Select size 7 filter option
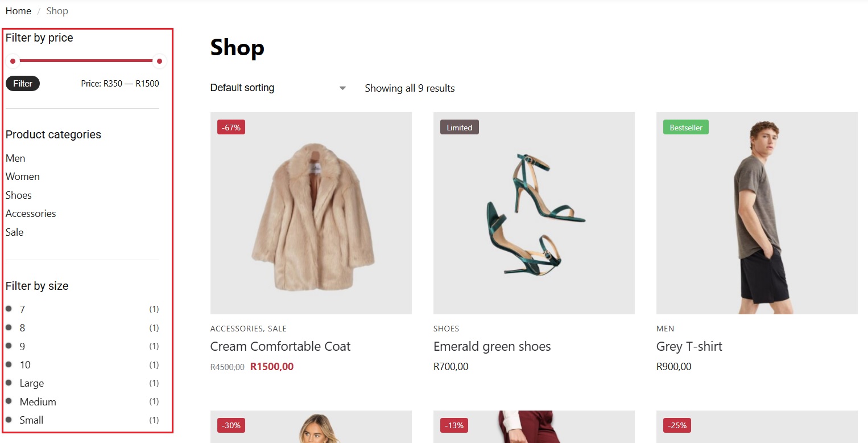The height and width of the screenshot is (443, 868). [x=22, y=310]
